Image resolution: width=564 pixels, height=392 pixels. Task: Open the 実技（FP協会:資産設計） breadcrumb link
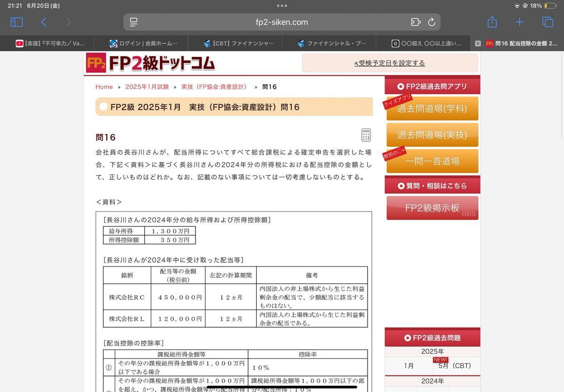(214, 87)
